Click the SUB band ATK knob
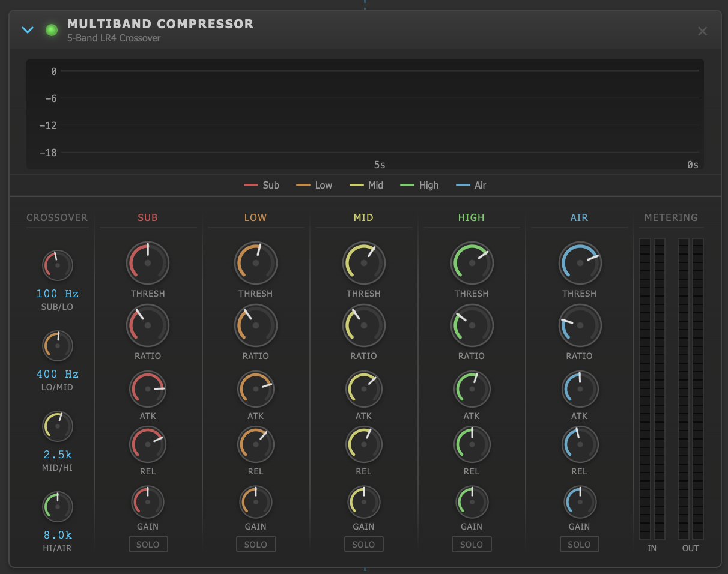This screenshot has height=574, width=728. pyautogui.click(x=148, y=389)
